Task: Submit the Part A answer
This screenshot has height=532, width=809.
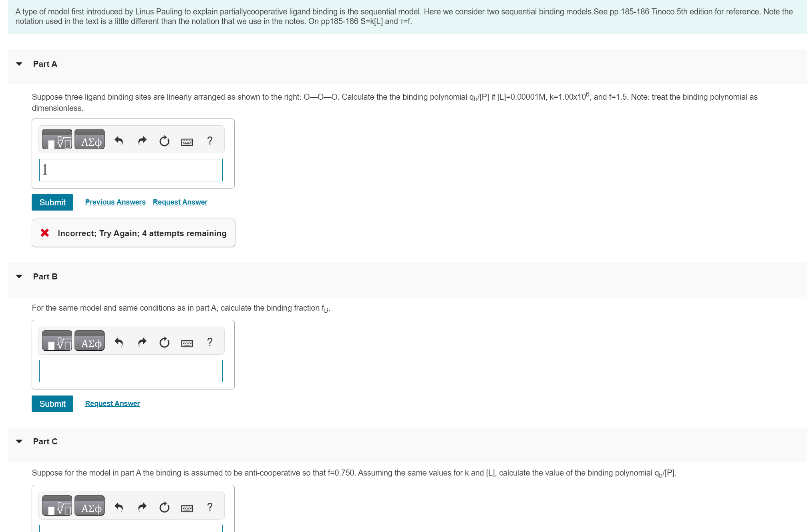Action: pyautogui.click(x=52, y=202)
